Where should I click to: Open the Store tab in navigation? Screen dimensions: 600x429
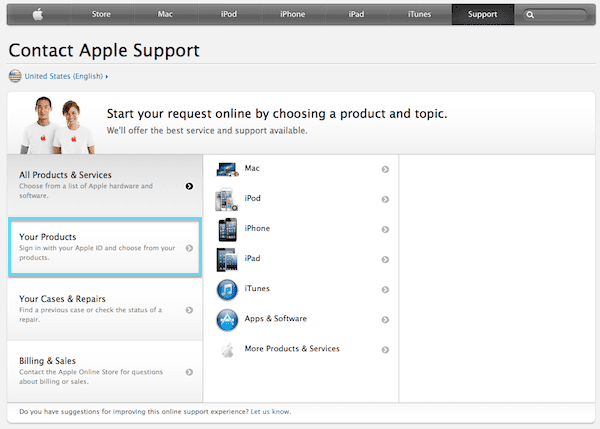tap(101, 15)
